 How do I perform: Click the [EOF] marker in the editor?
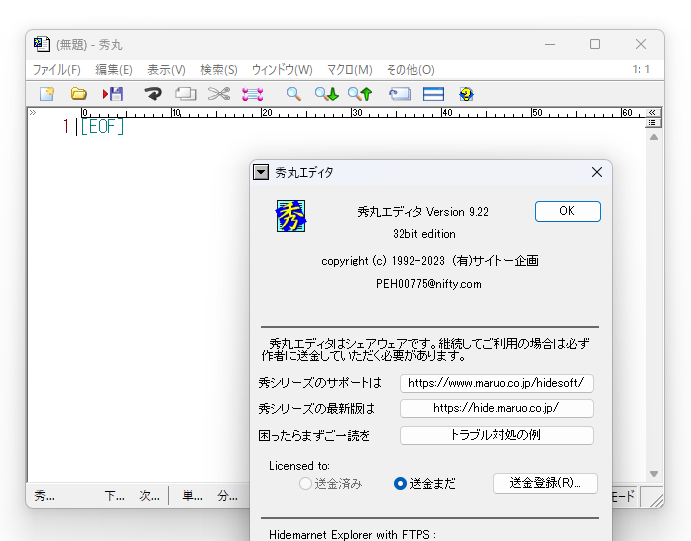102,127
